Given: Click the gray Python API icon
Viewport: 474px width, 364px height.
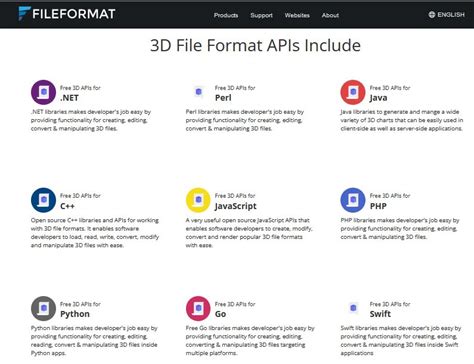Looking at the screenshot, I should tap(43, 308).
